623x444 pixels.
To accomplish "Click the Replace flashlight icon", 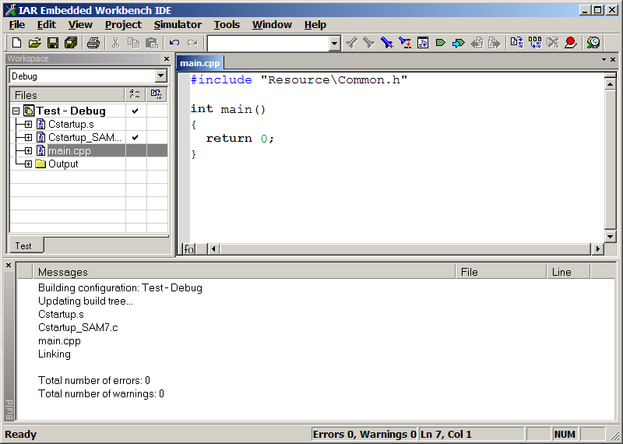I will pos(404,42).
